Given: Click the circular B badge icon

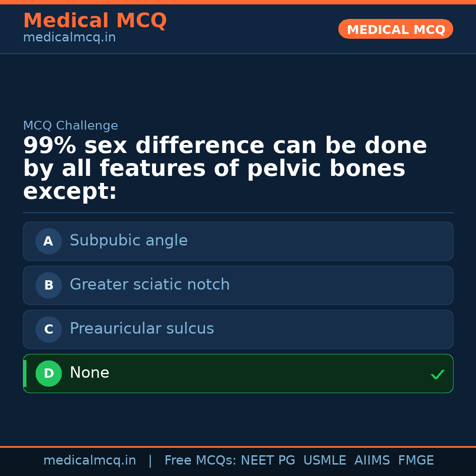Looking at the screenshot, I should click(48, 285).
